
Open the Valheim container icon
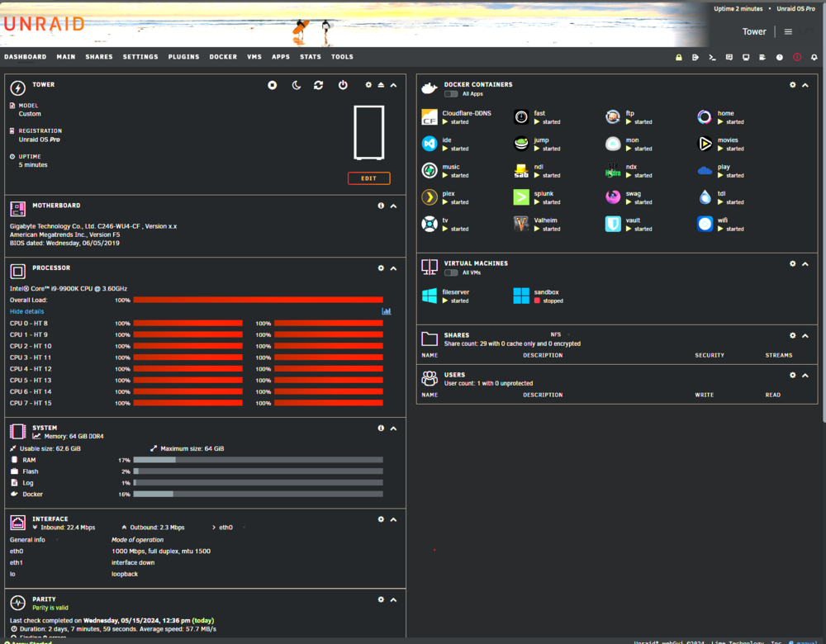click(x=521, y=224)
